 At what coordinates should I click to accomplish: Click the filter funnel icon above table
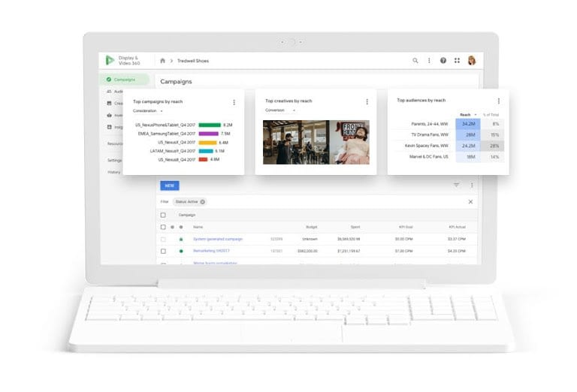click(456, 185)
